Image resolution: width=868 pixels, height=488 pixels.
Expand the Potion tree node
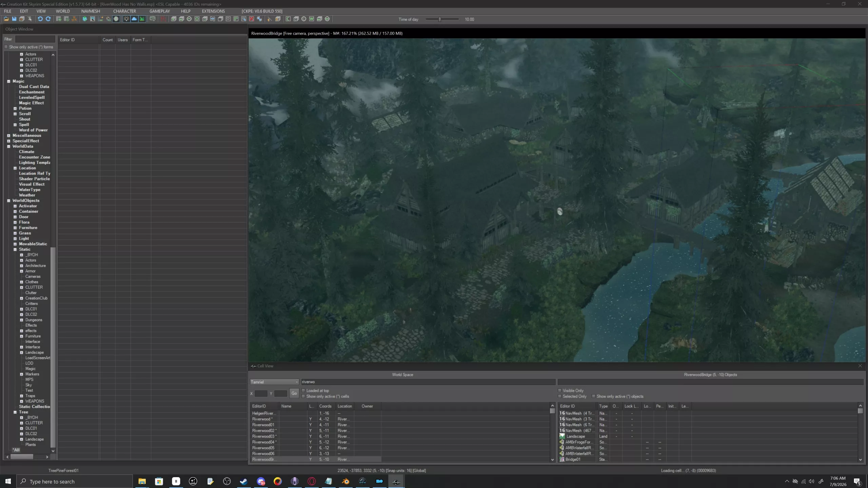(15, 108)
